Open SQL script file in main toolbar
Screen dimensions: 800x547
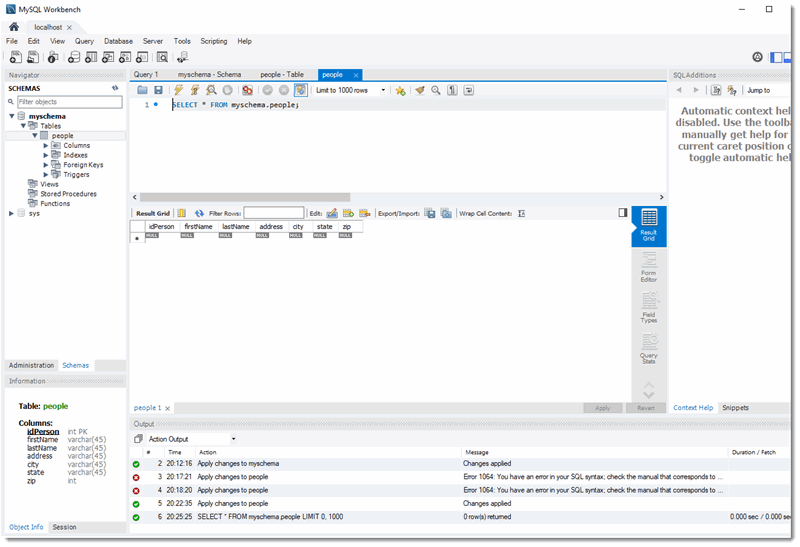click(33, 57)
